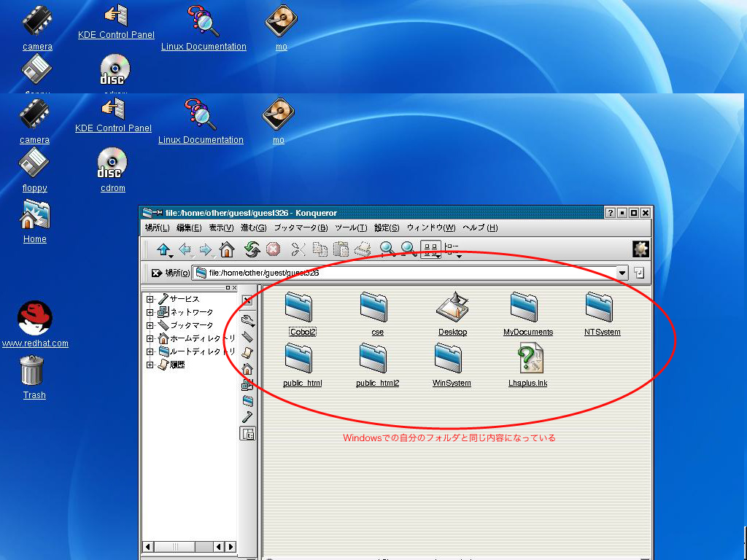This screenshot has width=747, height=560.
Task: Open the ヘルプ(H) menu
Action: point(480,227)
